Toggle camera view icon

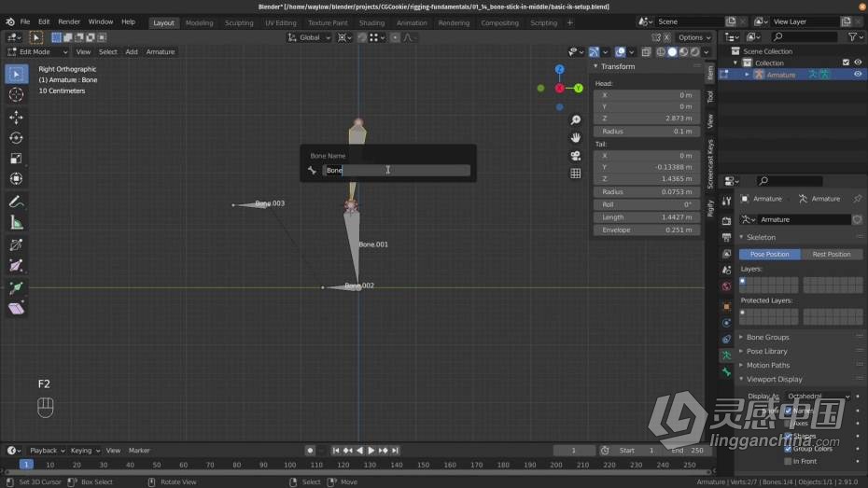pyautogui.click(x=576, y=156)
